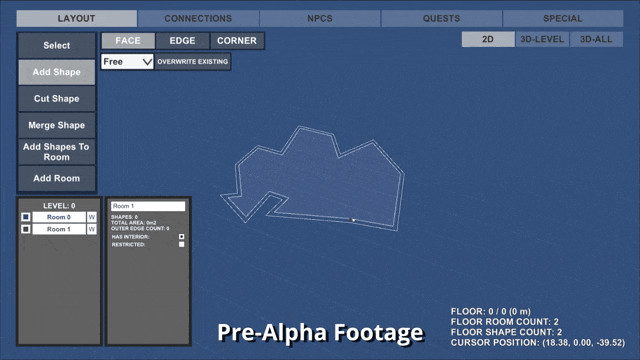Enable the Has Interior checkbox

point(182,236)
